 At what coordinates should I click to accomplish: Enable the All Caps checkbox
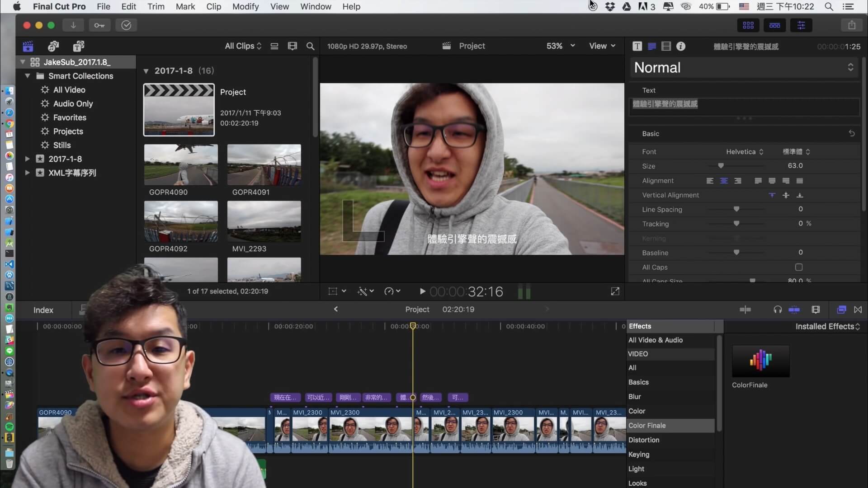point(799,267)
